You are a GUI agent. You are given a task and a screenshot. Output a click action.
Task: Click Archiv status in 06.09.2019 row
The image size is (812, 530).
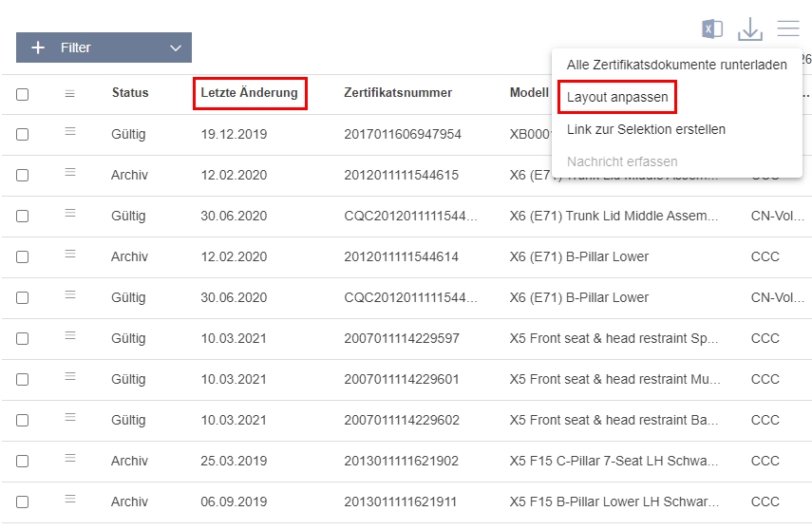(x=129, y=502)
